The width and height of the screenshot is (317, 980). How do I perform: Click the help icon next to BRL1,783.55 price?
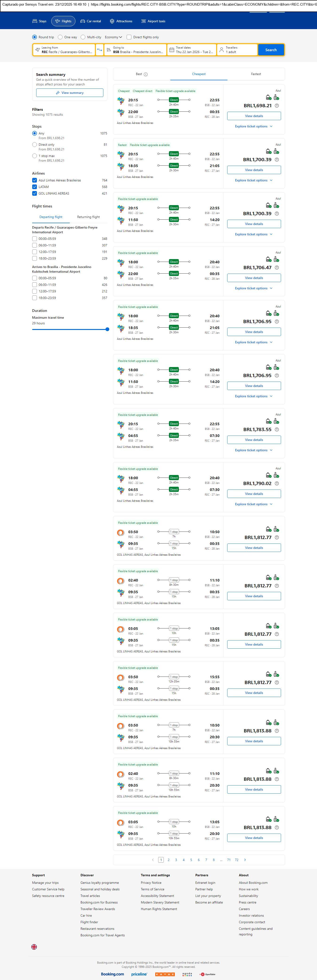pyautogui.click(x=277, y=429)
